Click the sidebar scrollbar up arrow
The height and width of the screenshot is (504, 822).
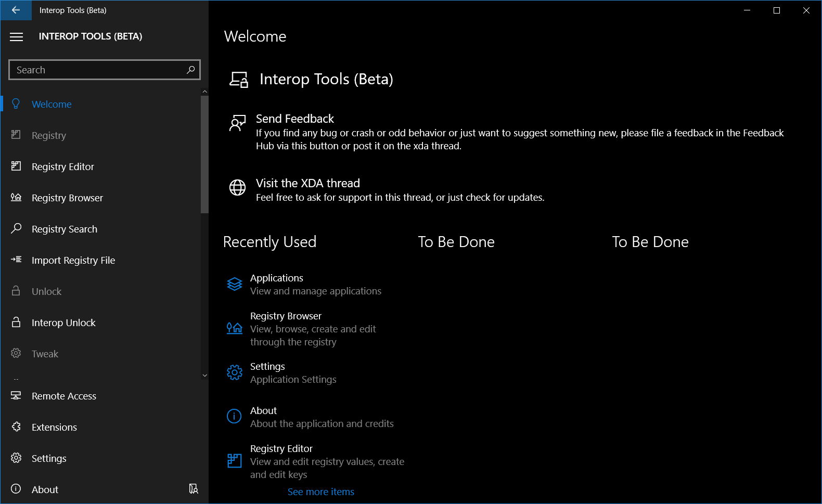[204, 92]
